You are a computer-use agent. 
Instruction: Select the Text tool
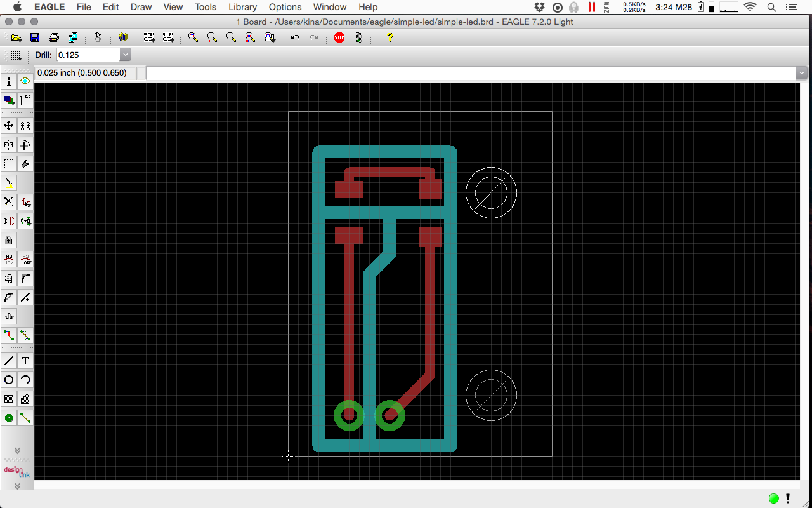pyautogui.click(x=25, y=361)
